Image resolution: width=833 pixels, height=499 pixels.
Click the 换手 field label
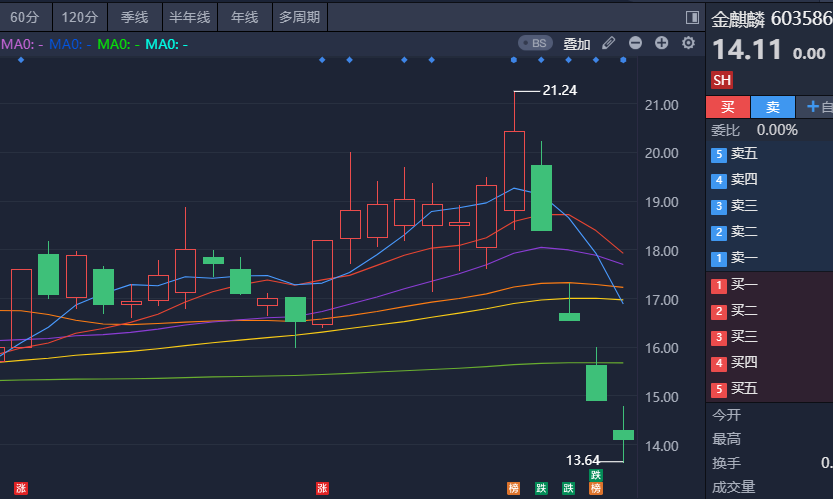(x=726, y=463)
